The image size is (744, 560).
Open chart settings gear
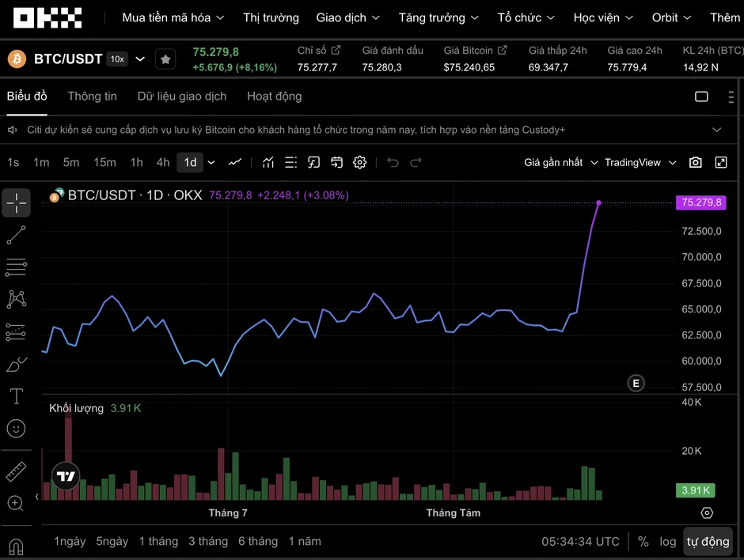[359, 163]
